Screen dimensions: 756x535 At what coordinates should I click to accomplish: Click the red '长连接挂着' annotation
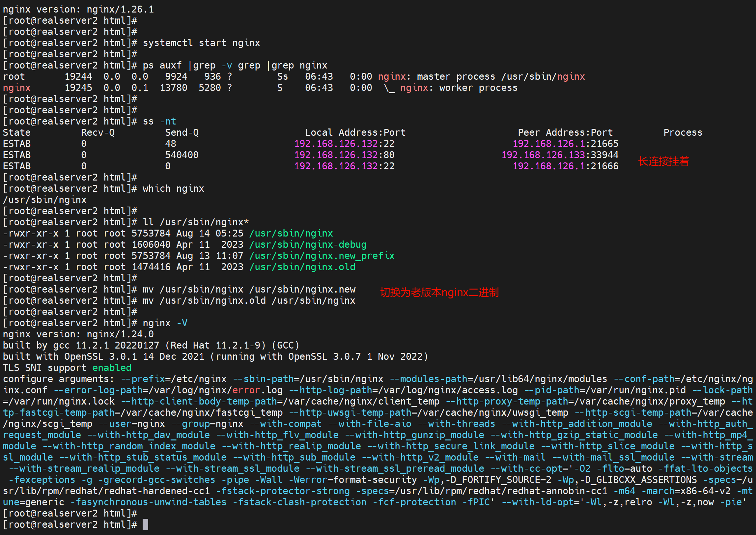(663, 161)
